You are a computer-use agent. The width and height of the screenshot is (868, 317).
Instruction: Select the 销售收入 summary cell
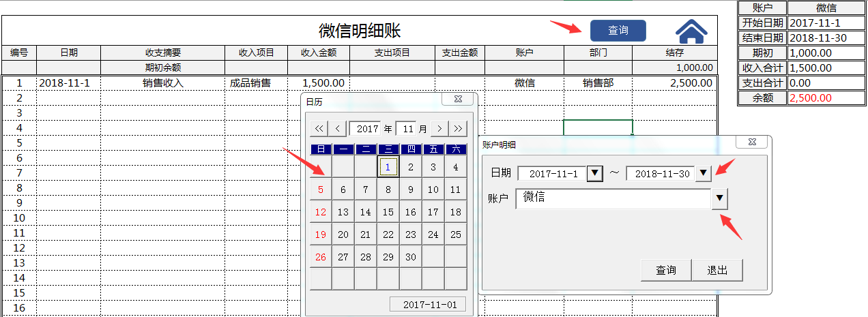pos(162,82)
